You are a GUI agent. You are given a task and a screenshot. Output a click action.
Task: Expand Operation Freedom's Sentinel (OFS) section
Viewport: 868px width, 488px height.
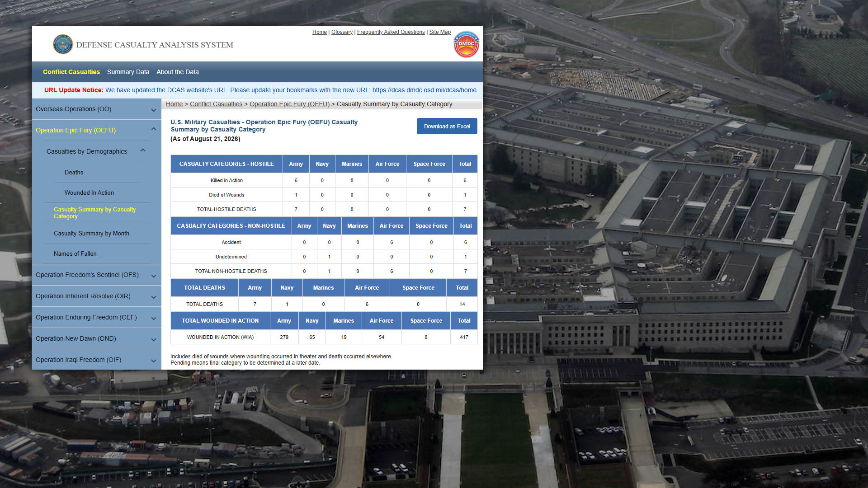pyautogui.click(x=97, y=275)
